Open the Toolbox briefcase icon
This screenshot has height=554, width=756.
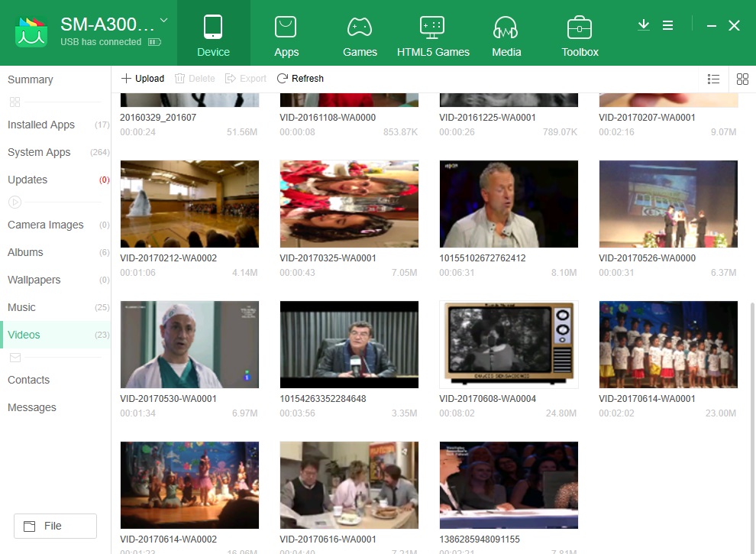(x=580, y=28)
